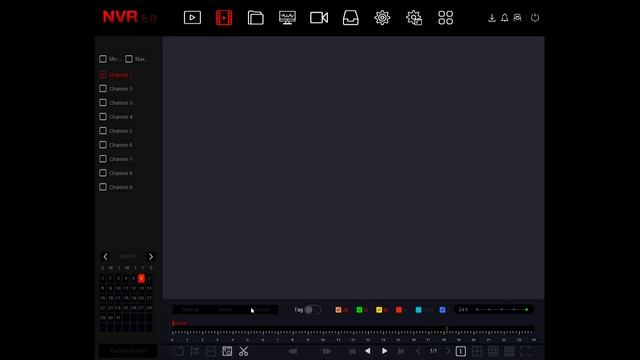This screenshot has height=360, width=640.
Task: Click the empty video playback window
Action: coord(353,168)
